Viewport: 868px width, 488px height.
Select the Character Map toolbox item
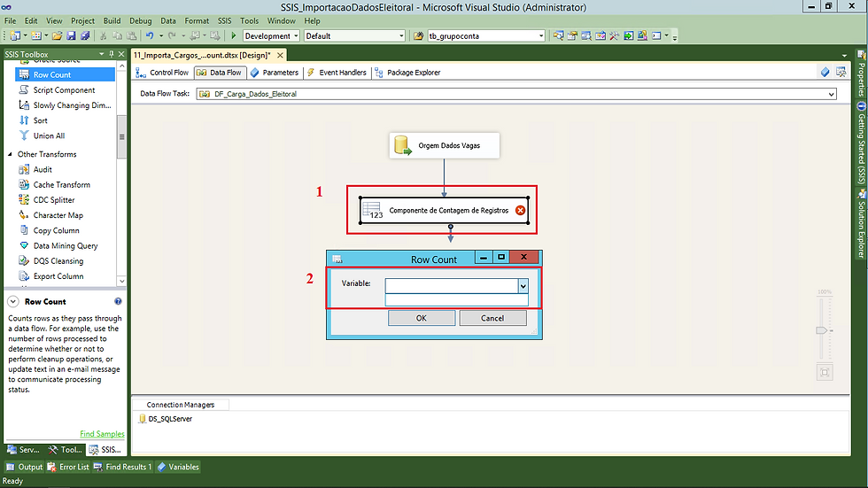pyautogui.click(x=58, y=215)
